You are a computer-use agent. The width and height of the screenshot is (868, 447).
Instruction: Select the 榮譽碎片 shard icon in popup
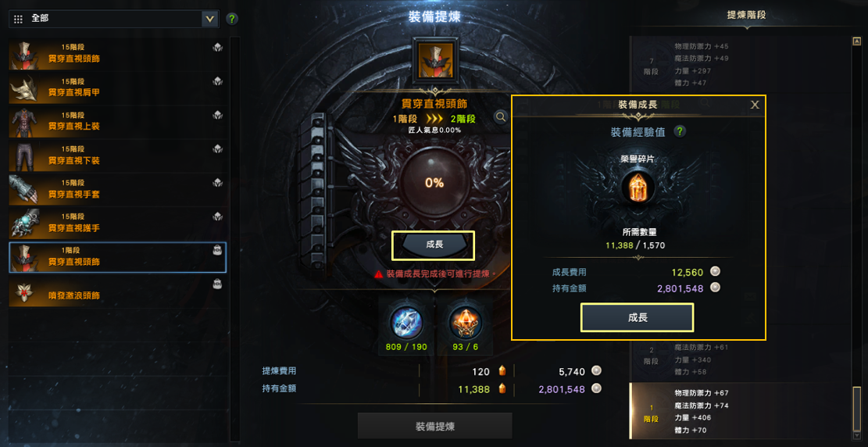636,188
